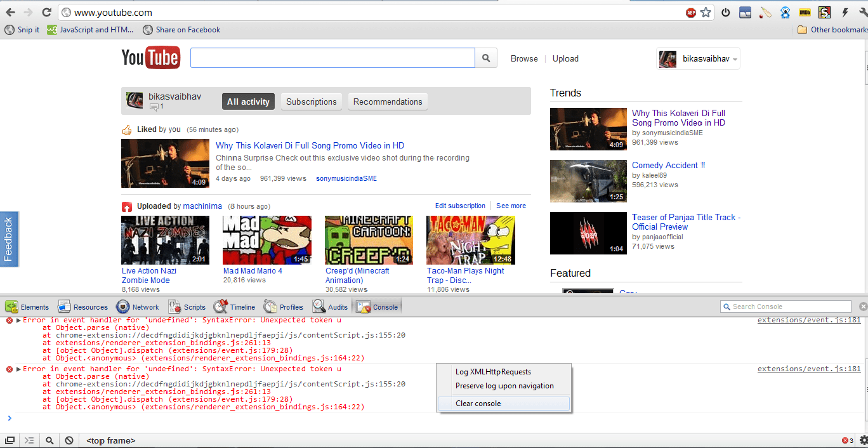Toggle Preserve log upon navigation
Viewport: 868px width, 448px height.
pos(504,386)
